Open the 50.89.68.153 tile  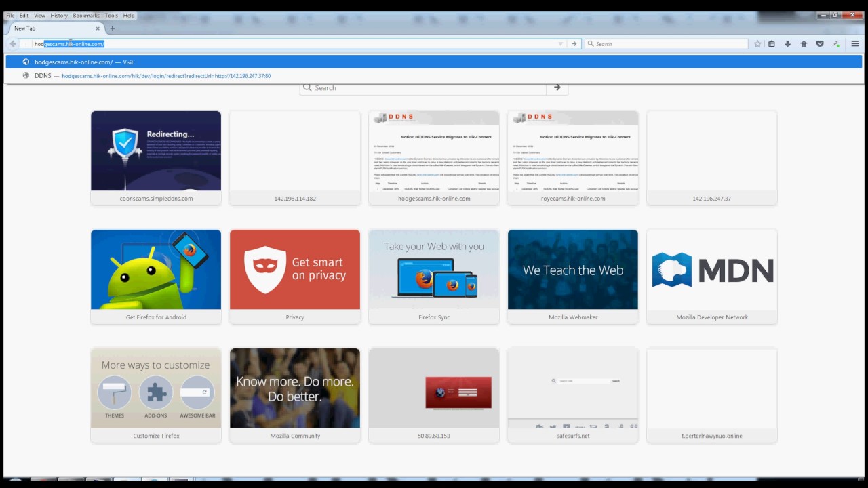coord(434,394)
